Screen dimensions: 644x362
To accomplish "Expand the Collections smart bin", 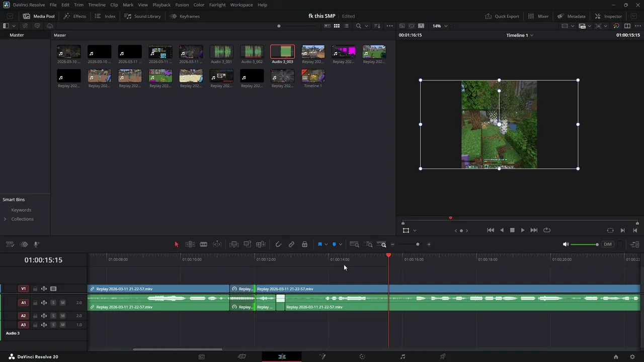I will point(5,219).
